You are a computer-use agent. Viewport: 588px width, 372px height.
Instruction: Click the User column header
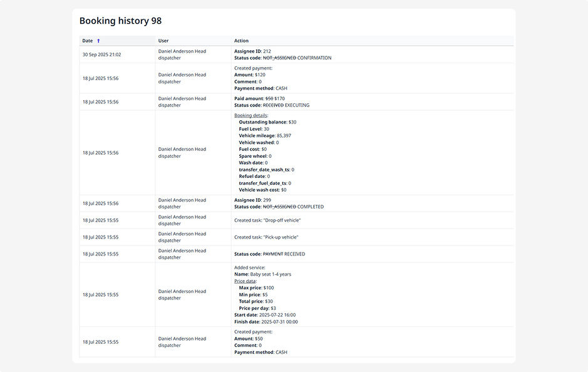163,41
